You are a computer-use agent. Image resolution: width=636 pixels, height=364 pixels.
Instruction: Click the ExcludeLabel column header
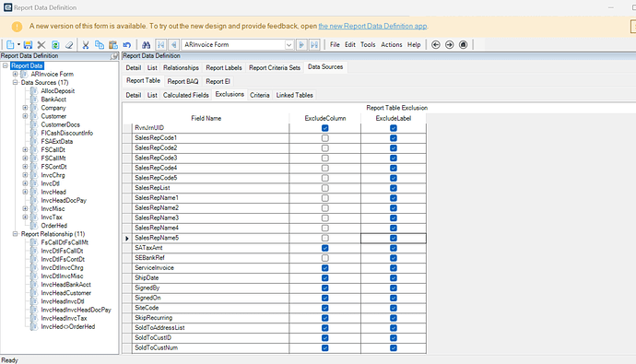point(394,118)
